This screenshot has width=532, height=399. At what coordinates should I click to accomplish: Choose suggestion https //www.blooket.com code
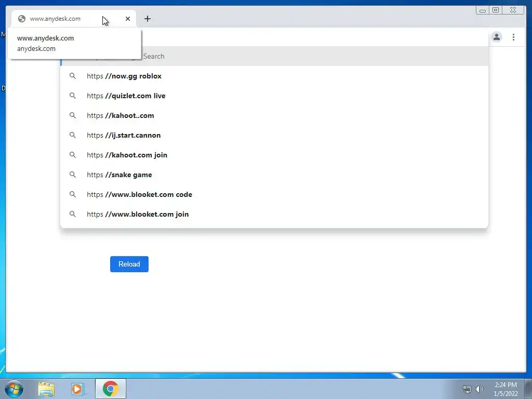[274, 194]
